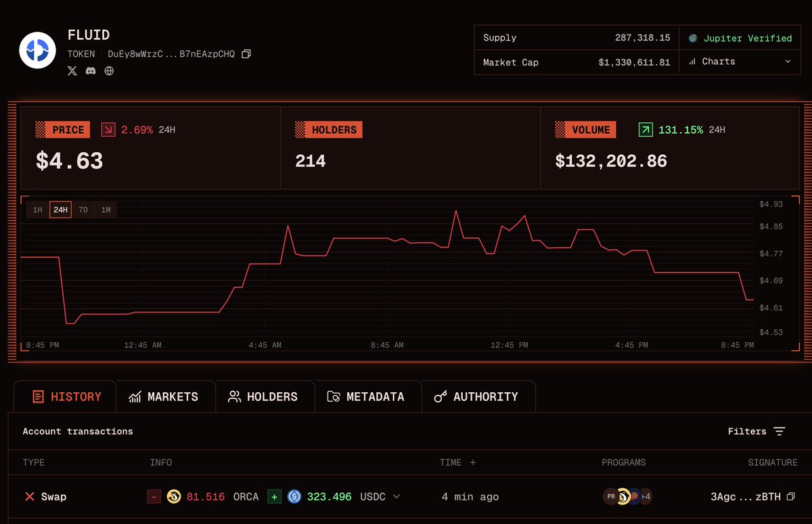Click the Market Cap value $1,330,611.81
812x524 pixels.
(x=634, y=62)
